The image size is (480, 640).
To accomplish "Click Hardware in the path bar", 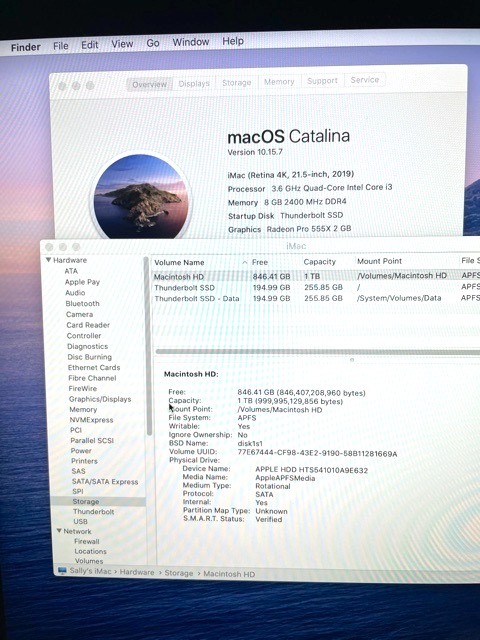I will (x=137, y=572).
